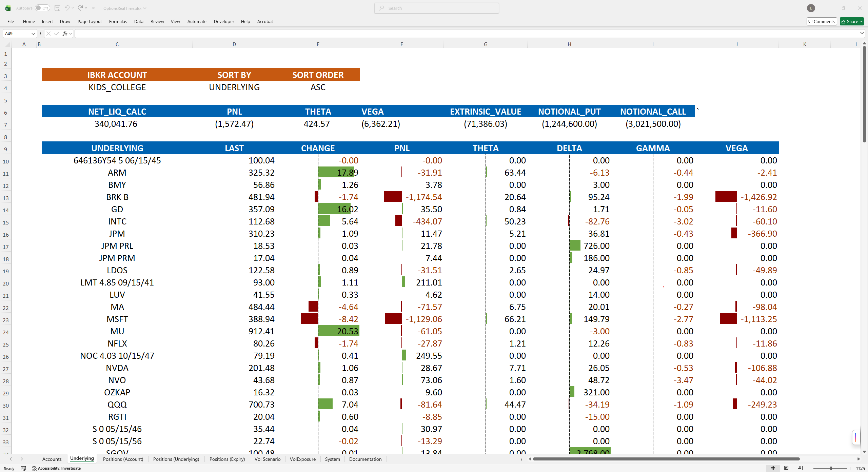Click the Cancel formula X icon
The height and width of the screenshot is (472, 868).
[48, 34]
